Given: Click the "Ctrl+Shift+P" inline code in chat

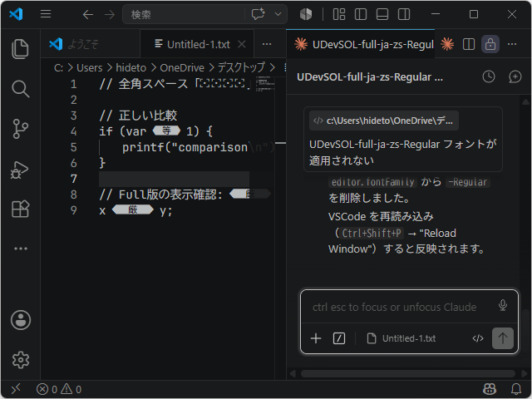Looking at the screenshot, I should (372, 233).
